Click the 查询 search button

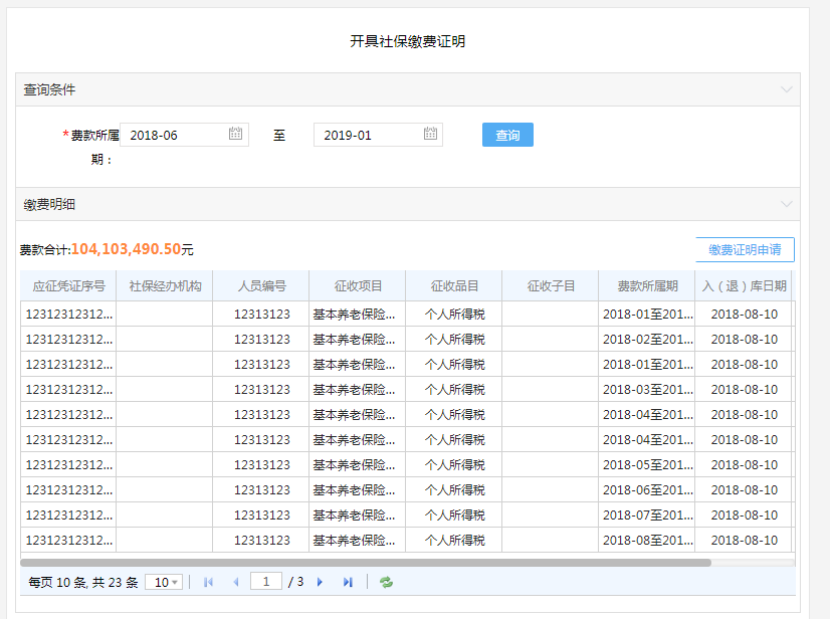508,135
